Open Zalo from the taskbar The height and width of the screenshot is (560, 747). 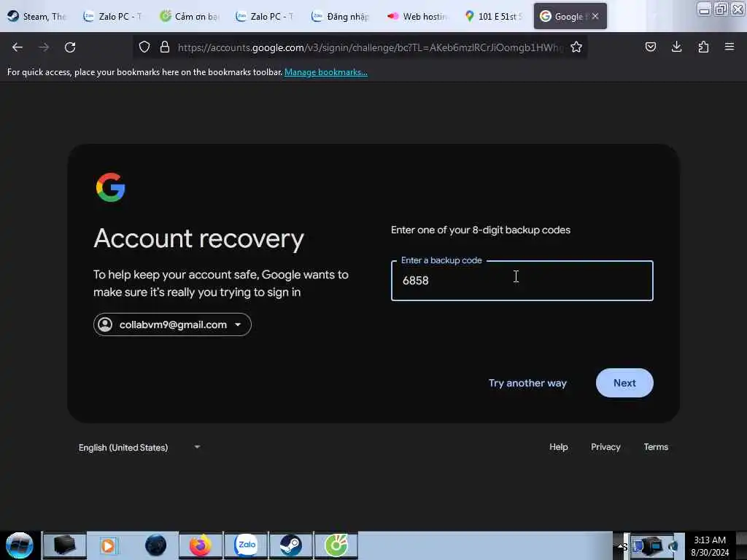pyautogui.click(x=247, y=545)
